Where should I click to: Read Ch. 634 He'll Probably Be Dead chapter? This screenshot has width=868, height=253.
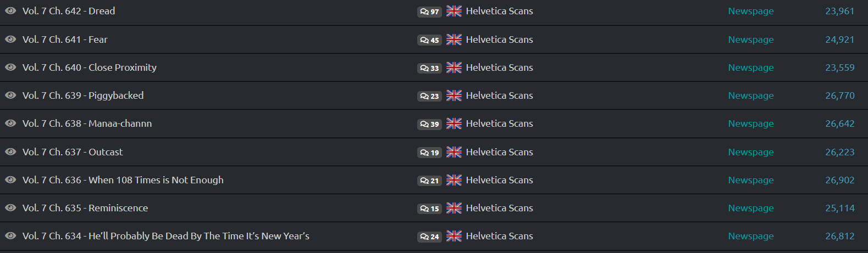pos(166,236)
